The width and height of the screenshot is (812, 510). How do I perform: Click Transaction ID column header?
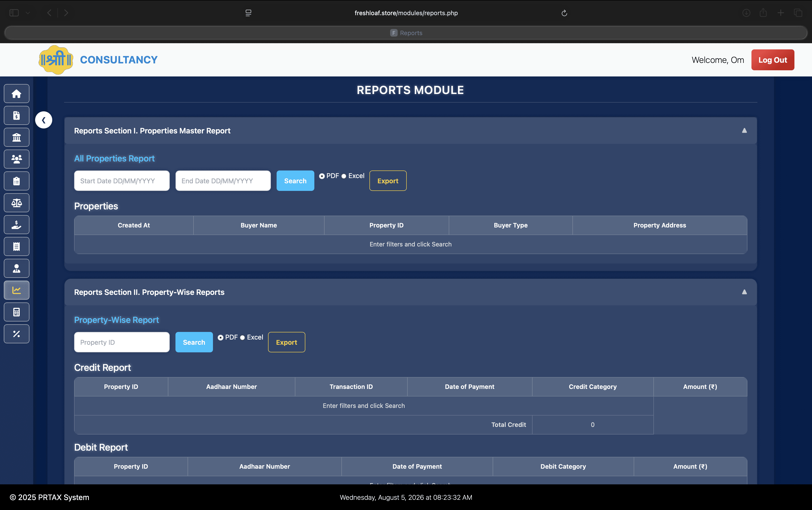click(351, 387)
